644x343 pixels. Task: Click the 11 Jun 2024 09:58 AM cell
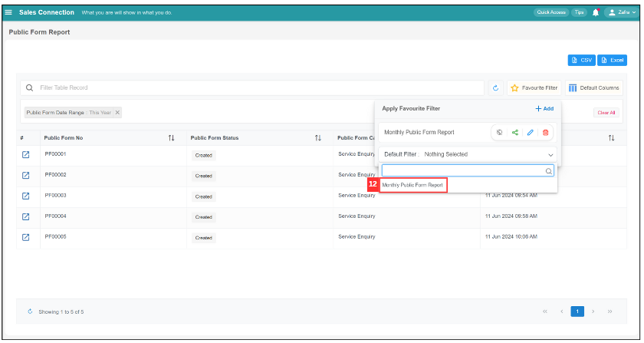[511, 216]
